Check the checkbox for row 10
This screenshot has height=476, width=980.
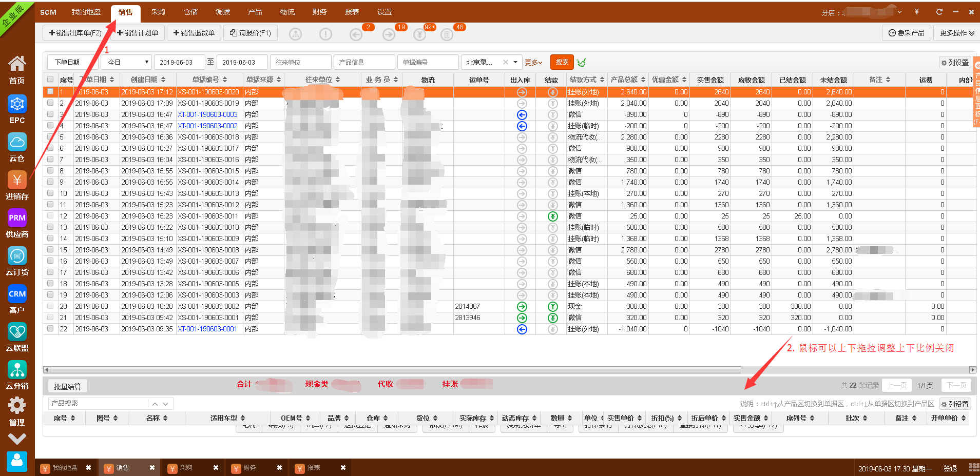point(50,193)
